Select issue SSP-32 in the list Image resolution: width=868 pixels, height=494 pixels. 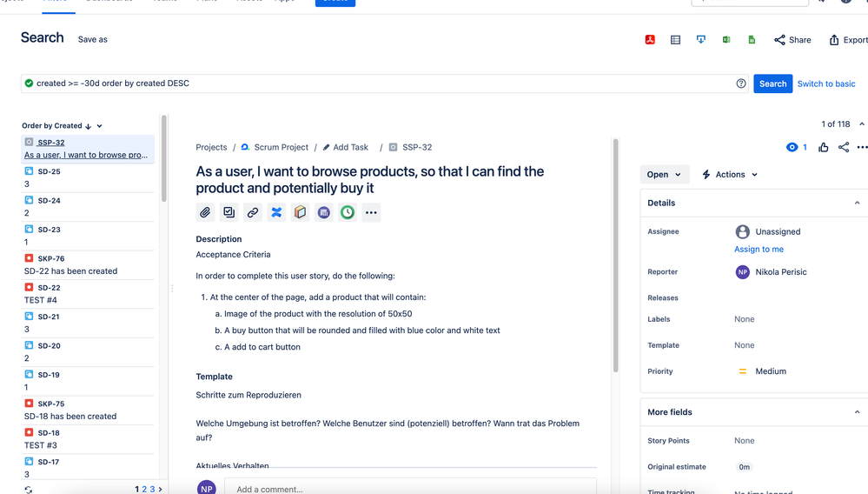tap(88, 149)
